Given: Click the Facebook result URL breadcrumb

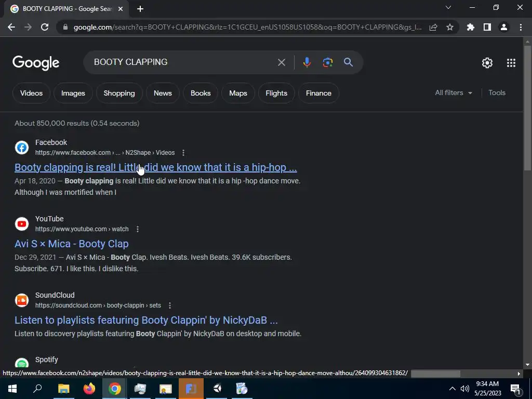Looking at the screenshot, I should [x=105, y=153].
